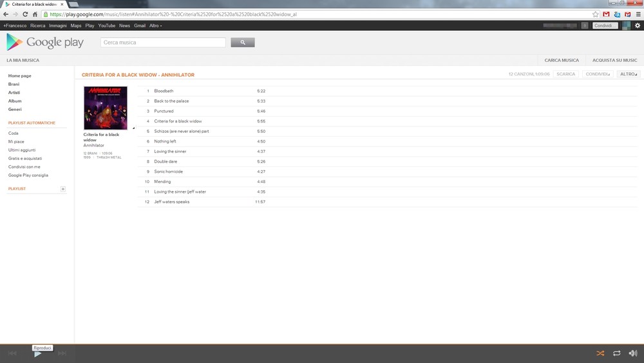Click the magnifier search button
The width and height of the screenshot is (644, 363).
coord(243,43)
